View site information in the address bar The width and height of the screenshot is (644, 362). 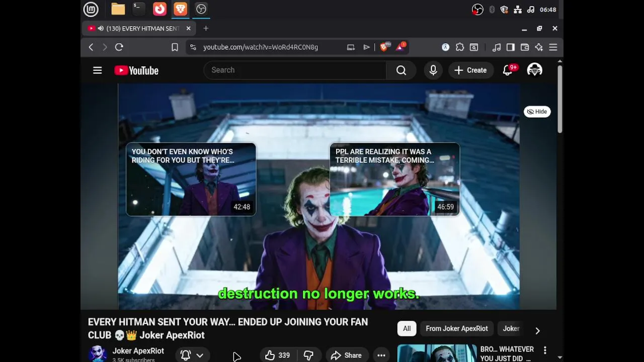click(193, 47)
